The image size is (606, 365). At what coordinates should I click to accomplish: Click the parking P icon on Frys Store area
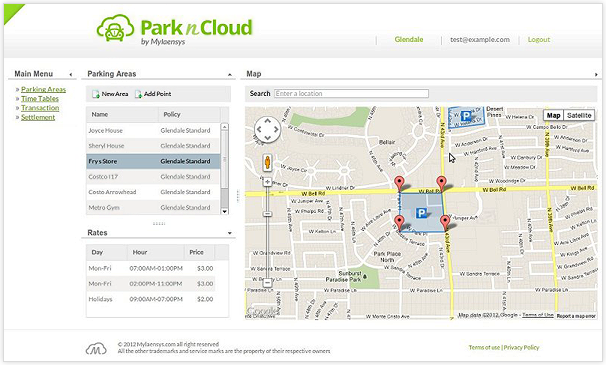tap(421, 213)
